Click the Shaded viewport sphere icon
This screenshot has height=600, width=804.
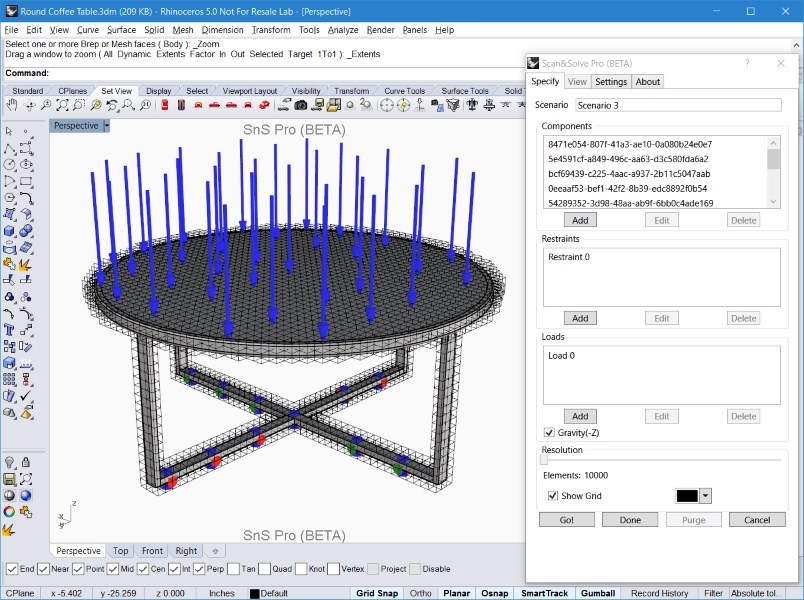[9, 495]
